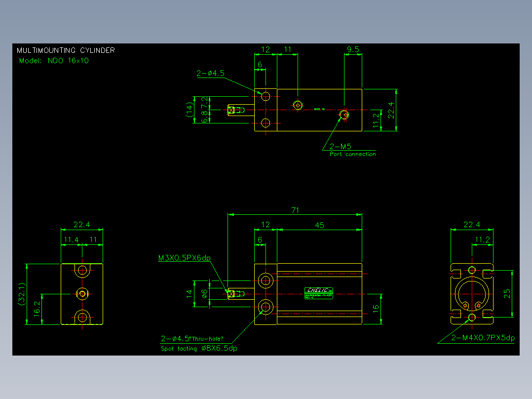The width and height of the screenshot is (532, 399).
Task: Click the small 'NDO.16' text on top view body
Action: pyautogui.click(x=319, y=109)
